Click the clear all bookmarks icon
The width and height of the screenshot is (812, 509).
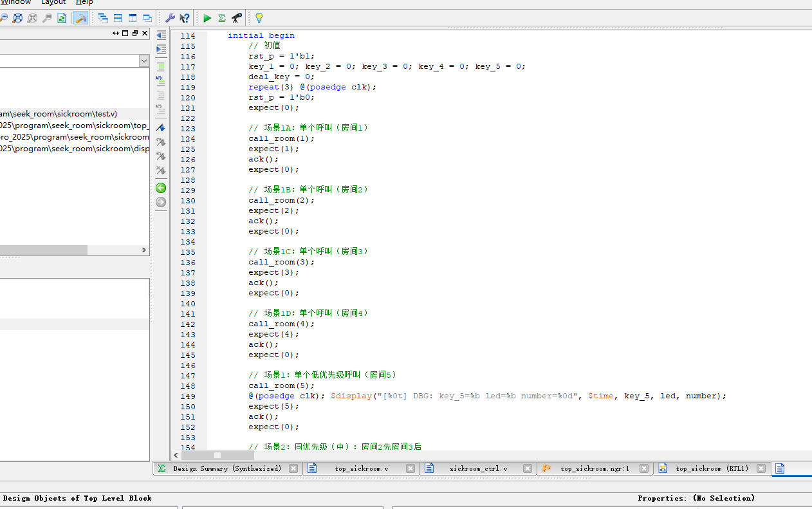161,170
